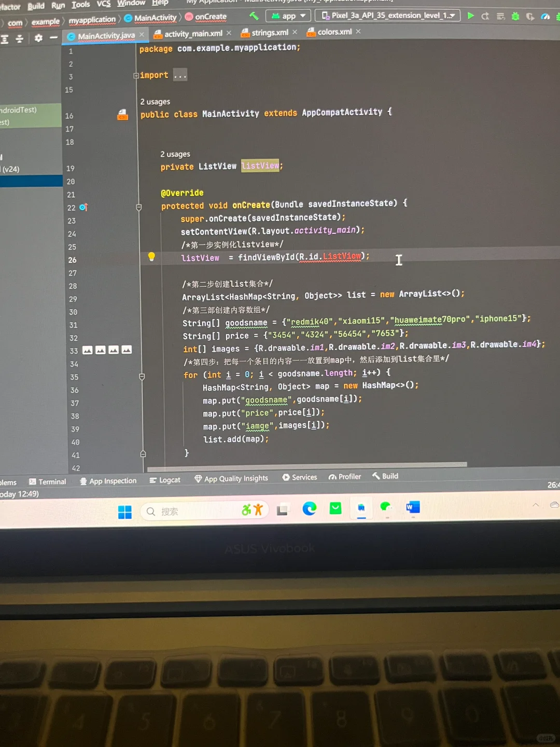The width and height of the screenshot is (560, 747).
Task: Click the fold end marker on line 41
Action: pos(143,454)
